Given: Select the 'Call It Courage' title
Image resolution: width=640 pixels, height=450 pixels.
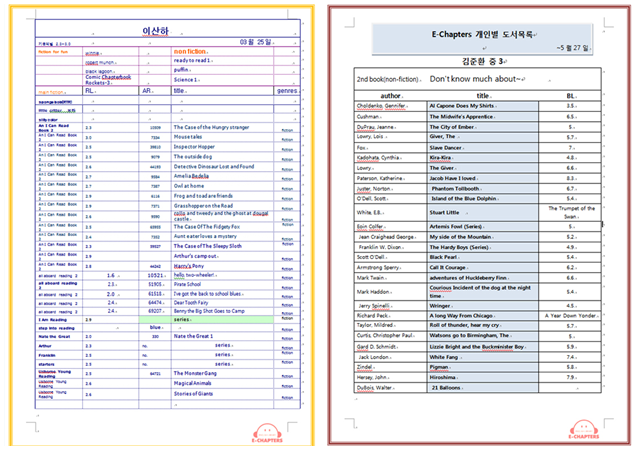Looking at the screenshot, I should click(447, 268).
